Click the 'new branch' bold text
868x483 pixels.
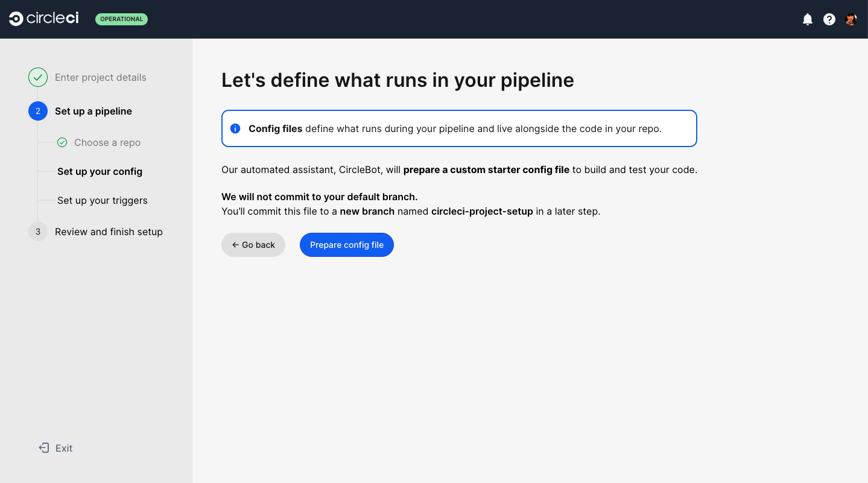[x=367, y=212]
